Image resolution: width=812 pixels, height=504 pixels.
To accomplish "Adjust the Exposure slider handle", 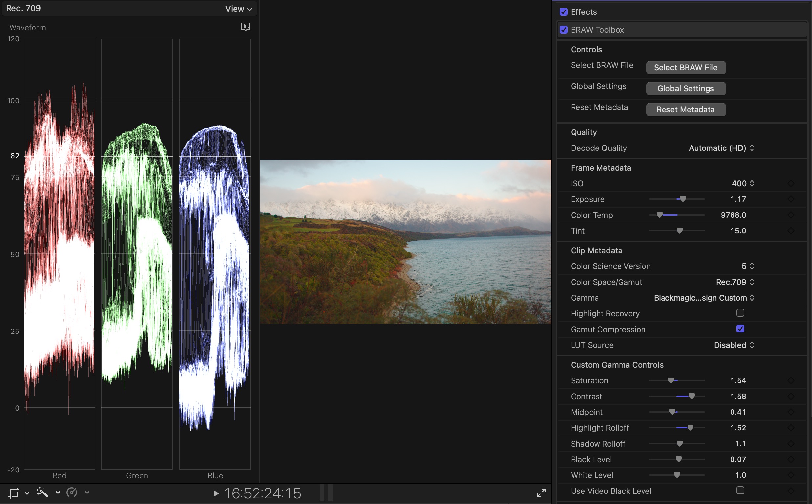I will tap(683, 199).
